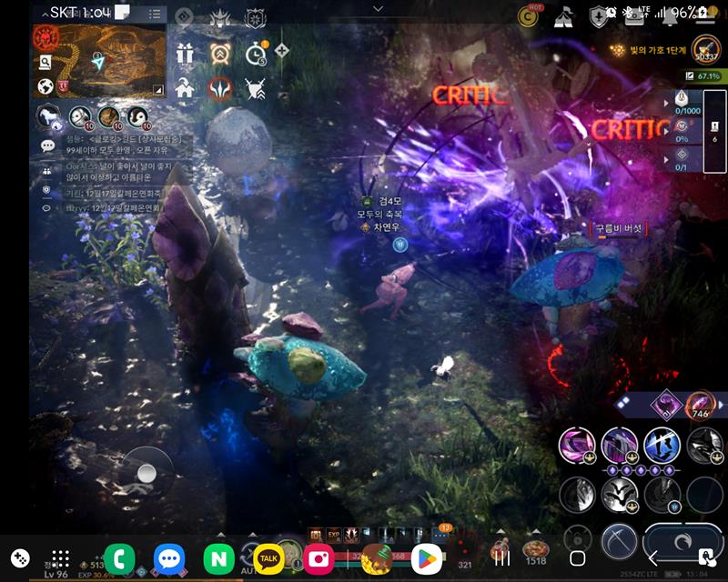Select the white pet portrait beside the horse
Screen dimensions: 728x582
80,117
